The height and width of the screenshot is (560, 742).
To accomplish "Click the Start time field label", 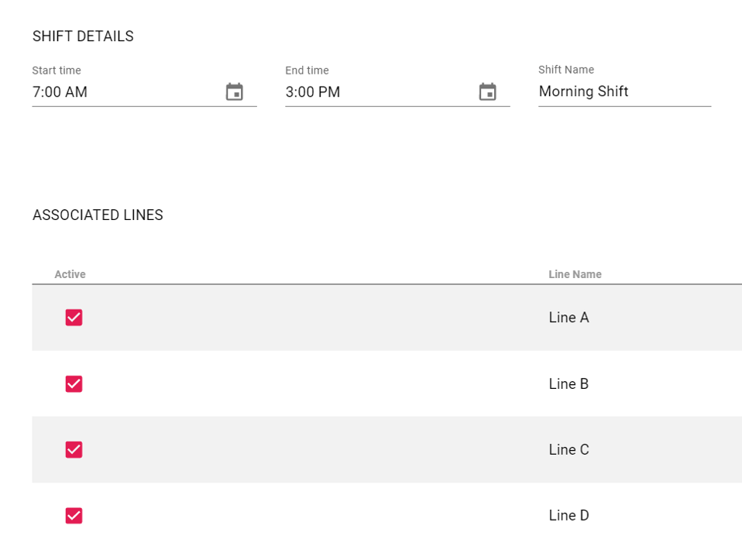I will (57, 70).
